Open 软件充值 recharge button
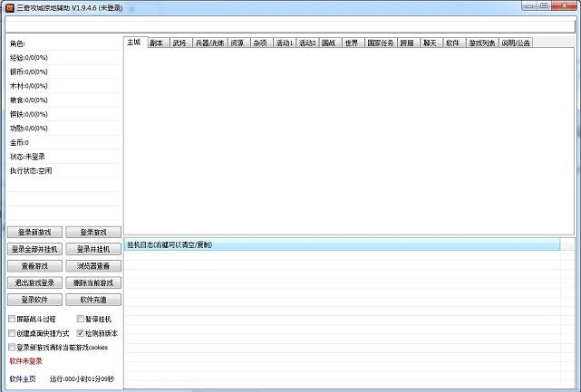Viewport: 581px width, 392px height. tap(93, 300)
